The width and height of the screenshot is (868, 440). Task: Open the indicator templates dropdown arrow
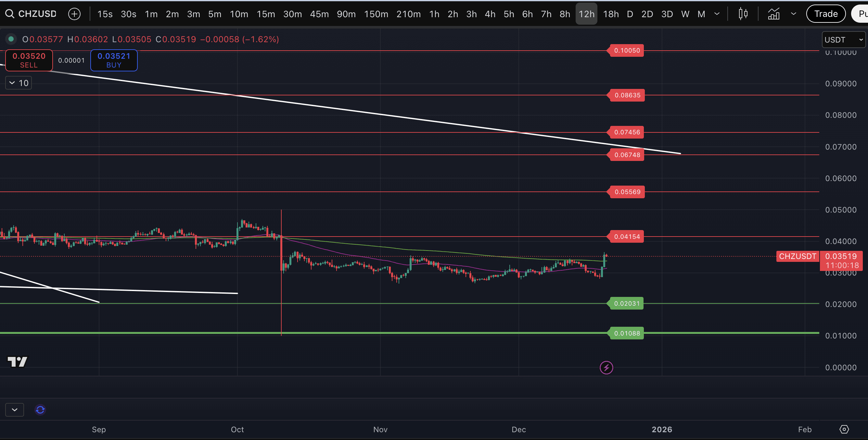pos(794,14)
